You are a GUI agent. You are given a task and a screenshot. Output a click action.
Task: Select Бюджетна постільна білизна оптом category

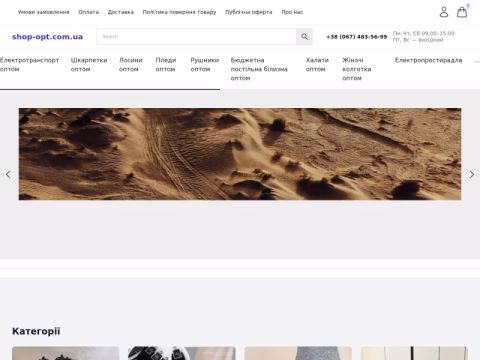tap(259, 69)
